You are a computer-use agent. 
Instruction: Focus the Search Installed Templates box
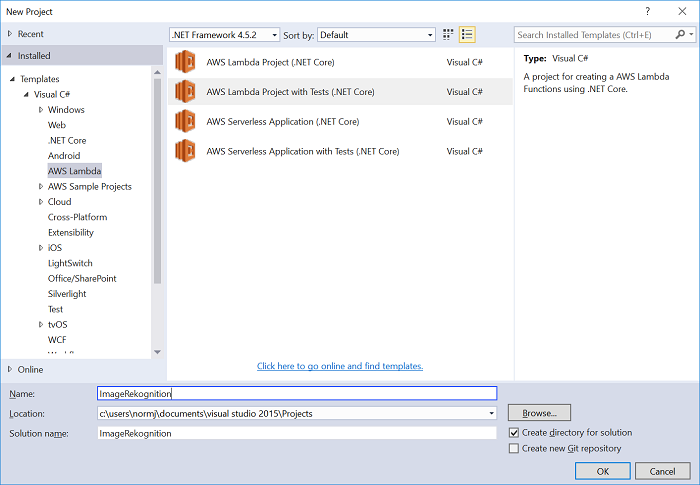coord(595,34)
